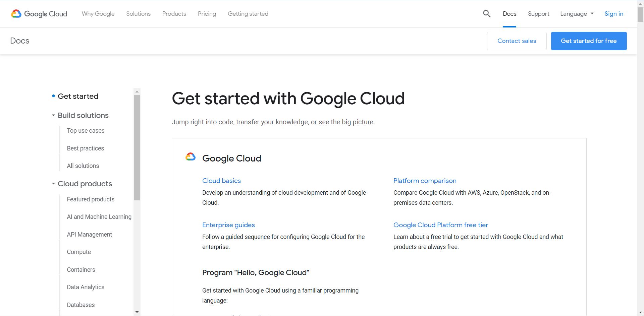This screenshot has height=316, width=644.
Task: Collapse the Build solutions section
Action: point(53,115)
